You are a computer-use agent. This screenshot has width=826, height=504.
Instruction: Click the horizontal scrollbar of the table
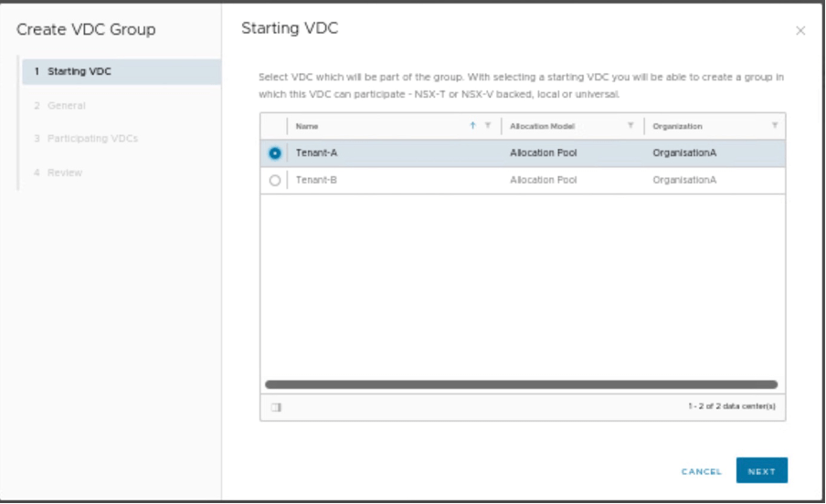pyautogui.click(x=521, y=385)
